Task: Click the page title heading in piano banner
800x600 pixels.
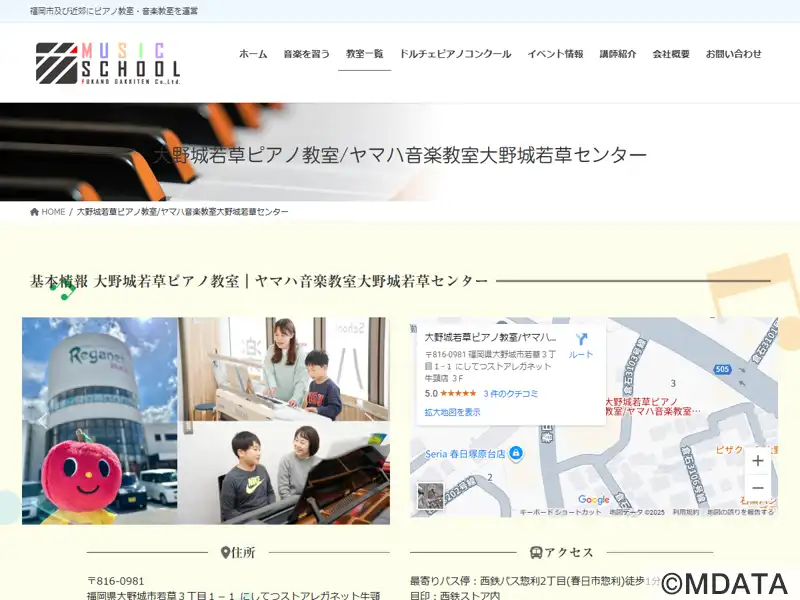Action: (399, 155)
